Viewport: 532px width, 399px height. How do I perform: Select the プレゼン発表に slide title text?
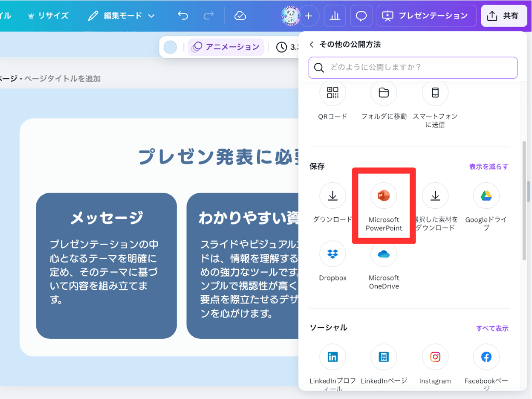[x=219, y=157]
